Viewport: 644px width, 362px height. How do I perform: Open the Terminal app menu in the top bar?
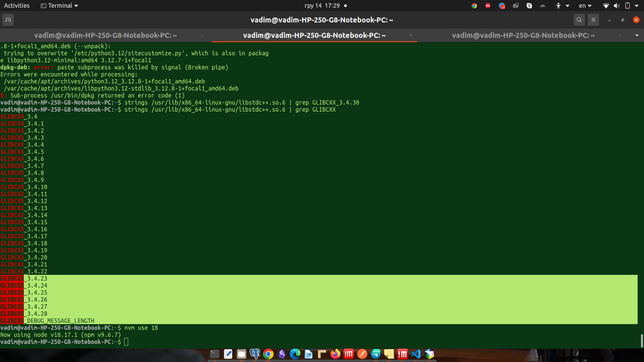click(59, 6)
